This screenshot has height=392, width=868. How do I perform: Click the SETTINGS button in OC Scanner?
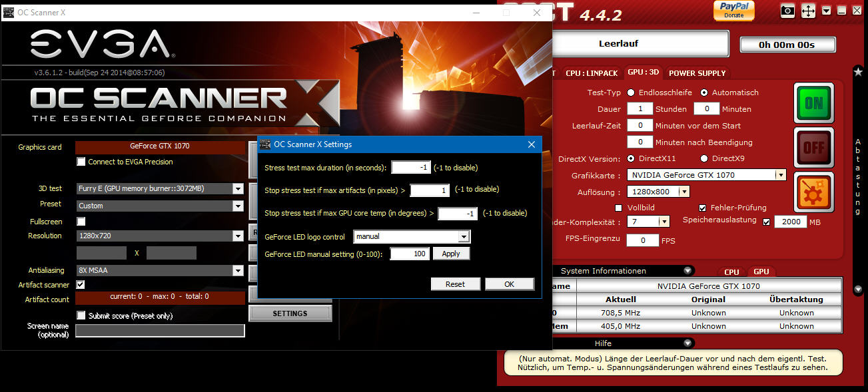[x=290, y=313]
